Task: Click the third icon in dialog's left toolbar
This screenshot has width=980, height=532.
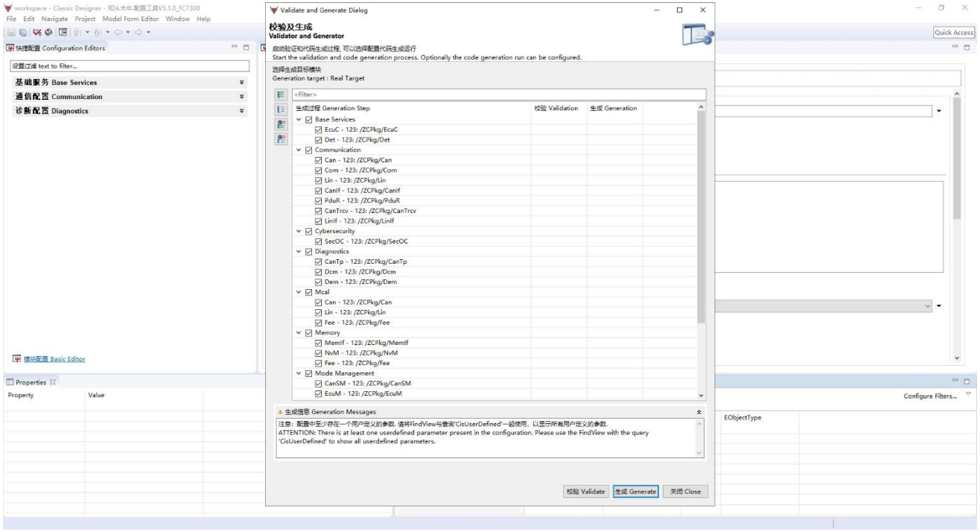Action: coord(281,124)
